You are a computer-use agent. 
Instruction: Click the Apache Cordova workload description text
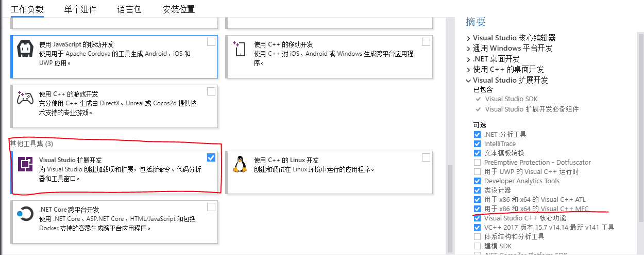[x=115, y=58]
